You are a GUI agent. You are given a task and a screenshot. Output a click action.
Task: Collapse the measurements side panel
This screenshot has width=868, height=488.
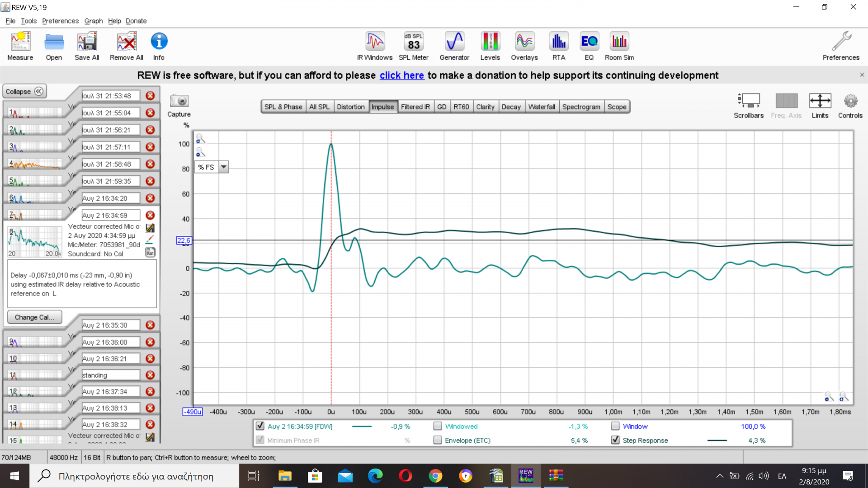coord(24,91)
